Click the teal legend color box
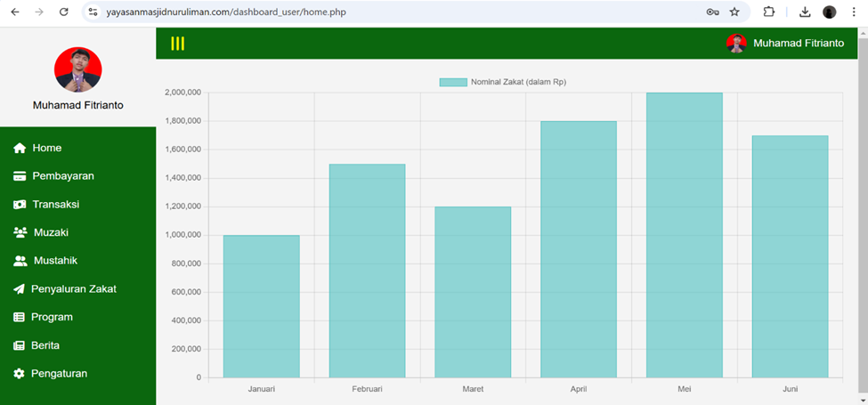Screen dimensions: 868x405 tap(453, 82)
